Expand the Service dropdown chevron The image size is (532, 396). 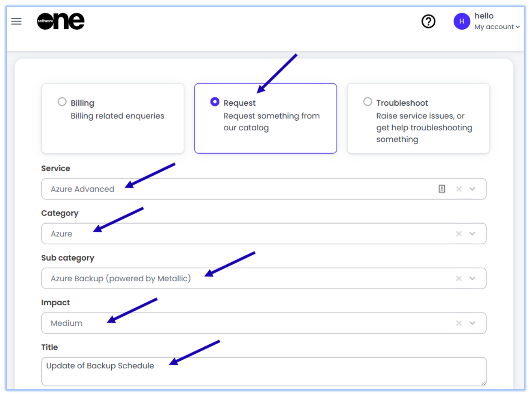click(472, 189)
